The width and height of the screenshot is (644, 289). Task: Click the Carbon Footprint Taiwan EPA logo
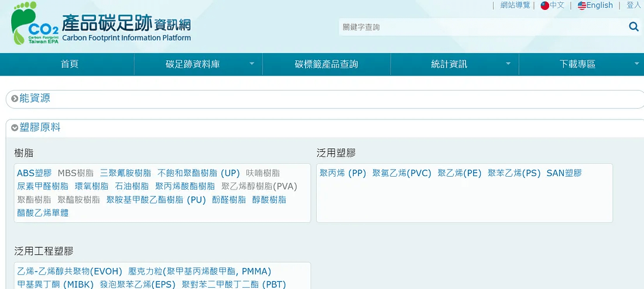[x=35, y=23]
